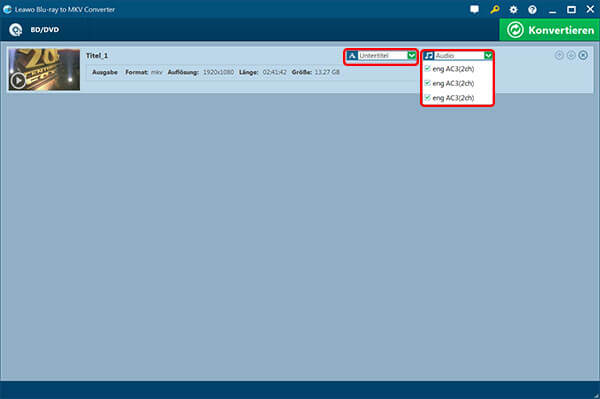Click the Titel_1 video thumbnail

point(44,70)
